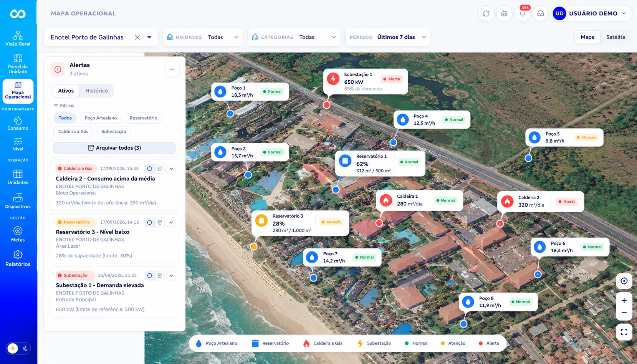Open the Categorias dropdown

coord(294,37)
